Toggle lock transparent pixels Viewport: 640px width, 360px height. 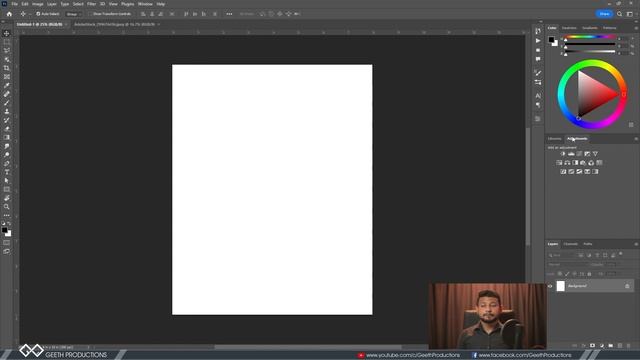coord(560,274)
